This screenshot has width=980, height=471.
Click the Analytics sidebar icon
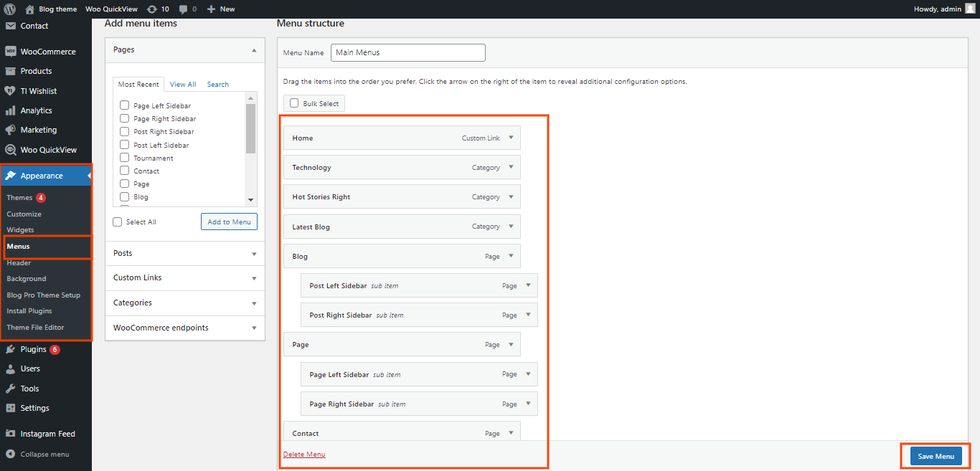coord(11,110)
